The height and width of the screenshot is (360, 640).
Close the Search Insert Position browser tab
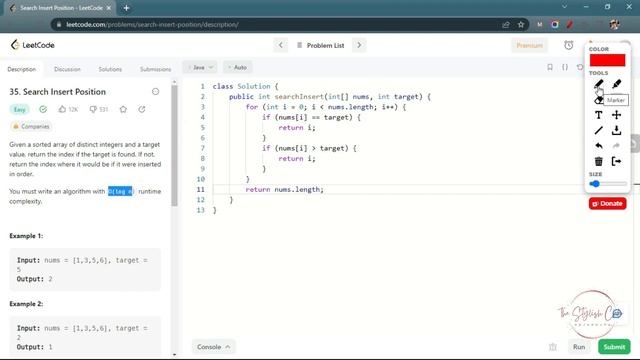109,8
